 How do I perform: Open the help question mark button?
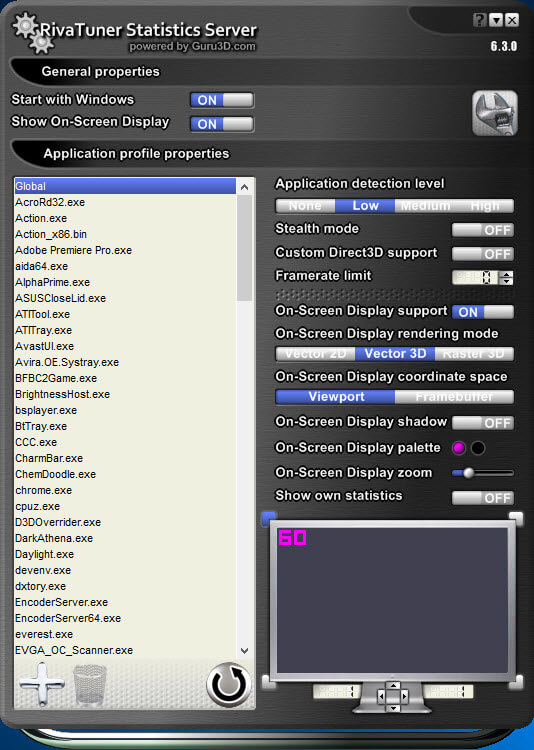pos(479,20)
